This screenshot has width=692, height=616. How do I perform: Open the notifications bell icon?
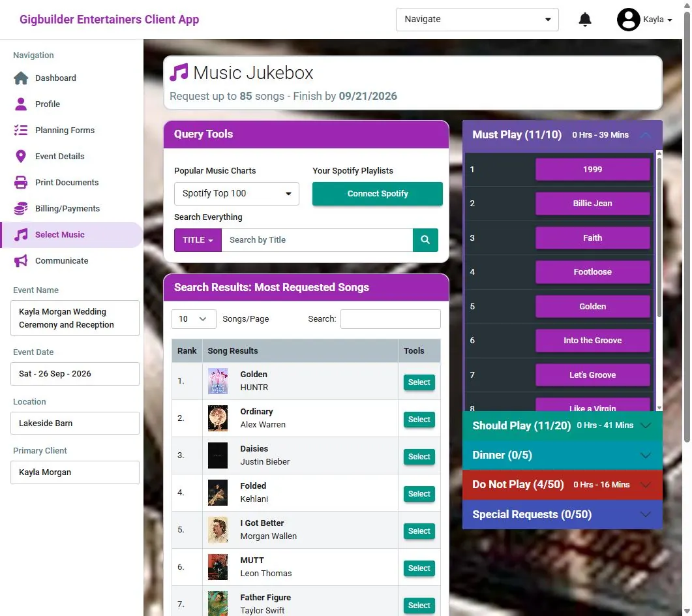click(585, 20)
